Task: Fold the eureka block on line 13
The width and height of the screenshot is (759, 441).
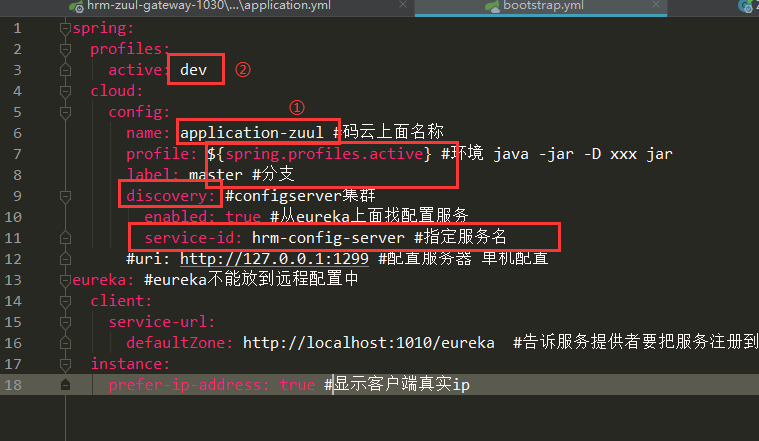Action: point(65,280)
